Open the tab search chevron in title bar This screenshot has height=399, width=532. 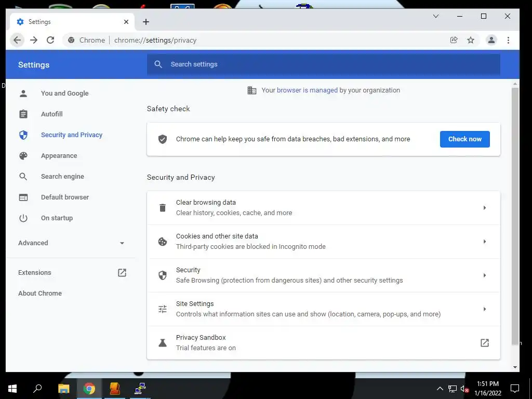436,16
